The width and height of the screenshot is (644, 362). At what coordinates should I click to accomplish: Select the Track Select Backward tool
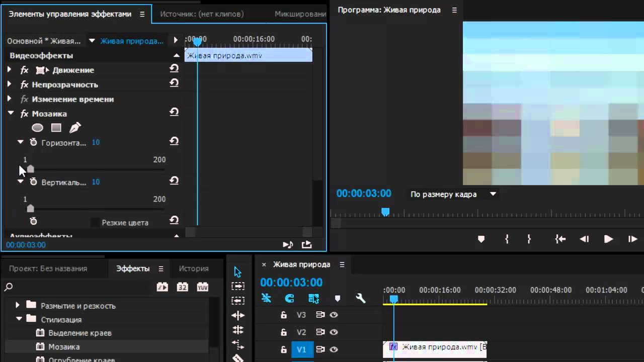click(x=237, y=300)
